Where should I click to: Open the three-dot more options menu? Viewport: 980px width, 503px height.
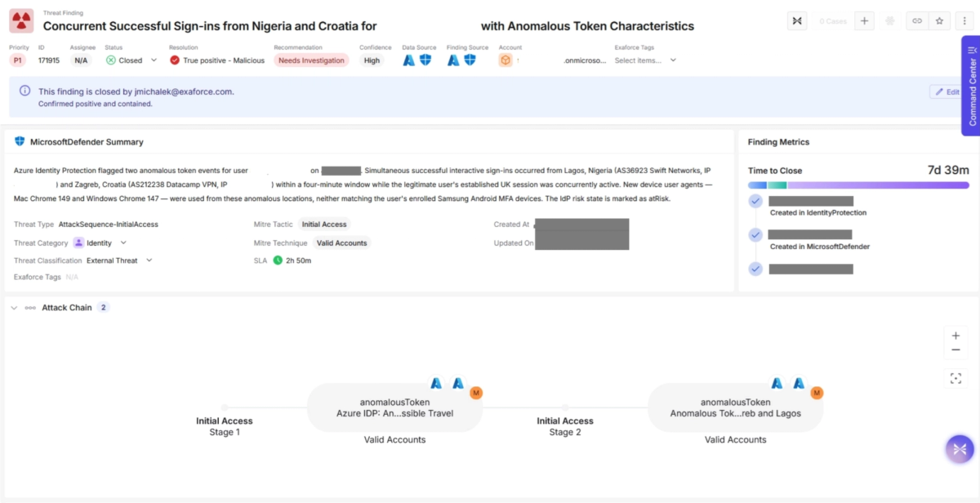click(x=964, y=21)
